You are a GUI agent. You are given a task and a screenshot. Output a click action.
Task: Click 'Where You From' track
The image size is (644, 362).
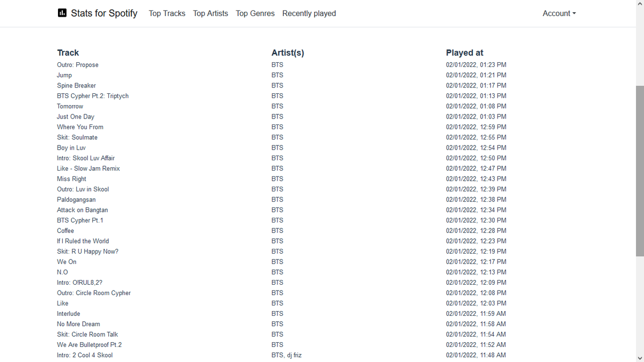click(x=80, y=127)
